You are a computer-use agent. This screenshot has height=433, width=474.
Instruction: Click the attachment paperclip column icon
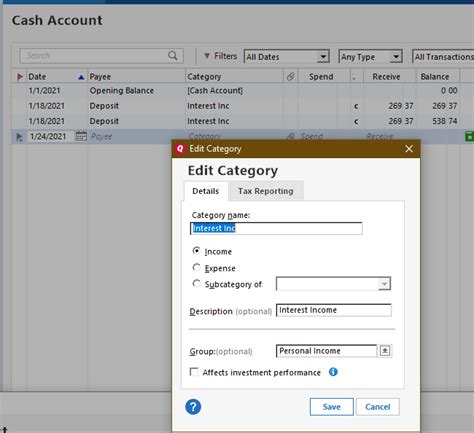[291, 77]
